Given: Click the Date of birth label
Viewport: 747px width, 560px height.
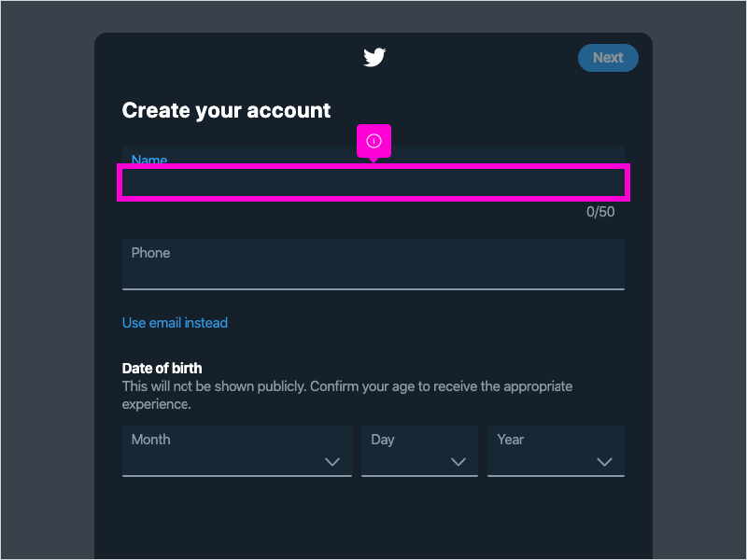Looking at the screenshot, I should pos(162,368).
